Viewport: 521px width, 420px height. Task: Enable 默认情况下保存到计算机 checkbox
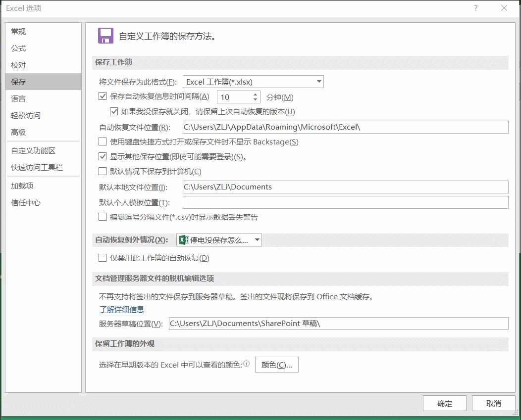(x=103, y=172)
